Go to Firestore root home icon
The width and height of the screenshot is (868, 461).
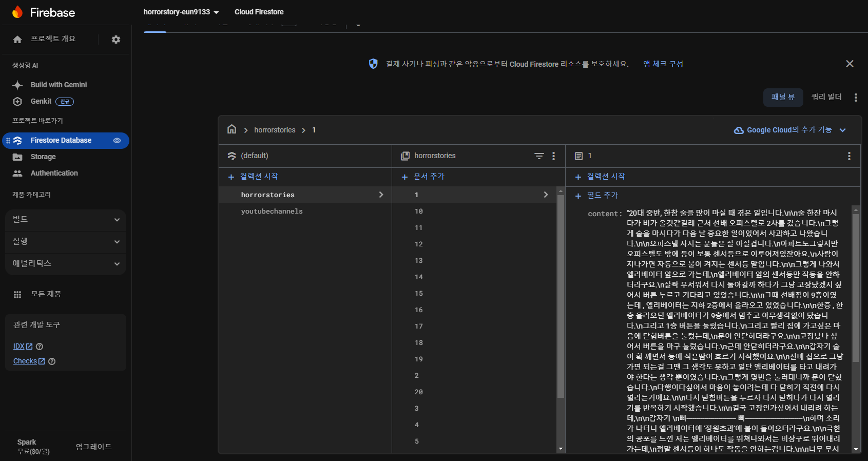pyautogui.click(x=232, y=129)
